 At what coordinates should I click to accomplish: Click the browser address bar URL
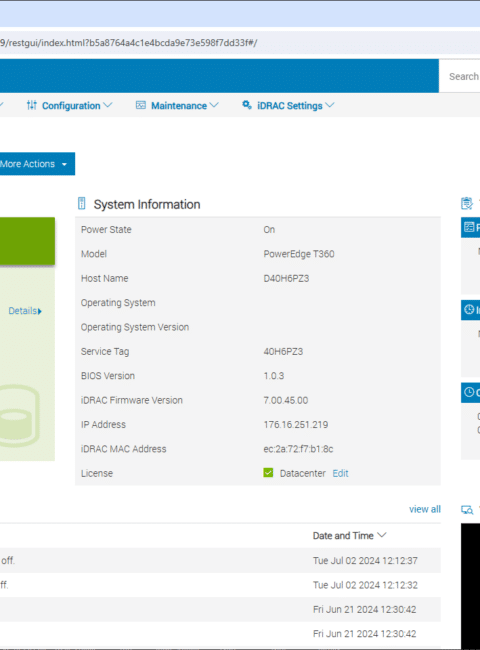coord(128,43)
